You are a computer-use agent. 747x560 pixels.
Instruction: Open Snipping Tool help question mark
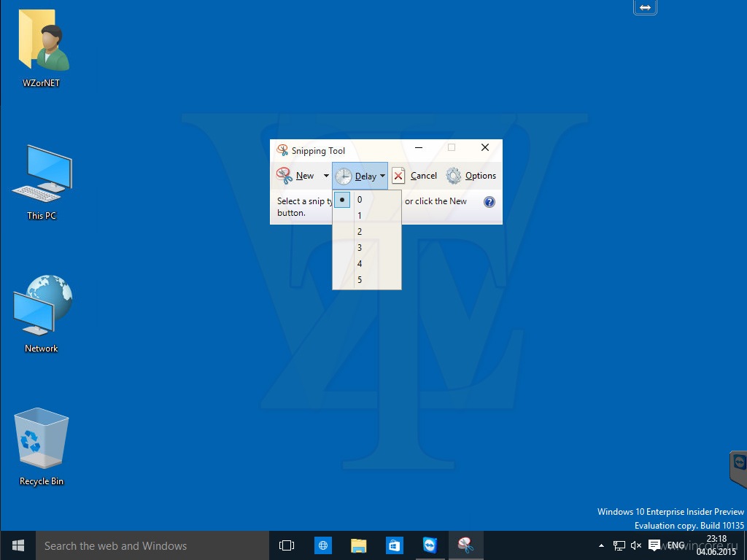489,202
